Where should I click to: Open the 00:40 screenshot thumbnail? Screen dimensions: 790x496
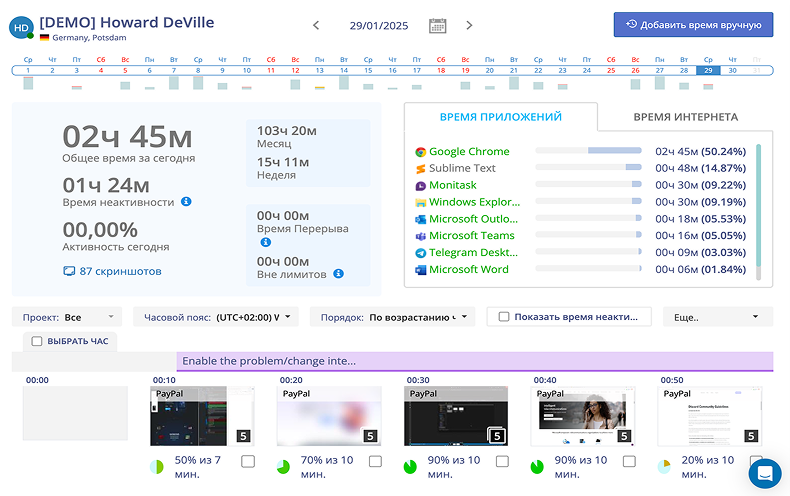point(583,416)
